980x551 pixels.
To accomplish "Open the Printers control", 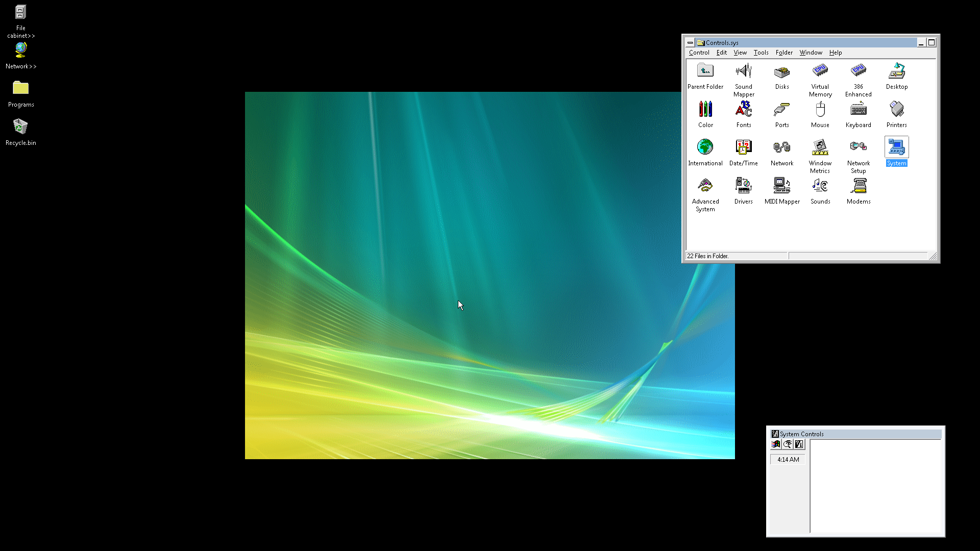I will click(x=897, y=109).
